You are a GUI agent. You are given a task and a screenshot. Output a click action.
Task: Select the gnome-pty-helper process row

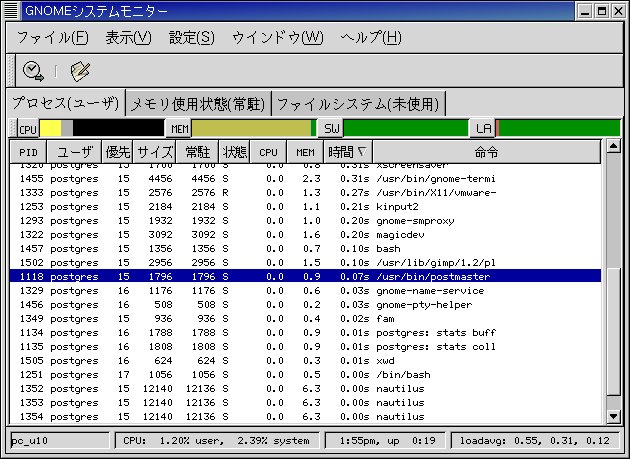pos(305,305)
